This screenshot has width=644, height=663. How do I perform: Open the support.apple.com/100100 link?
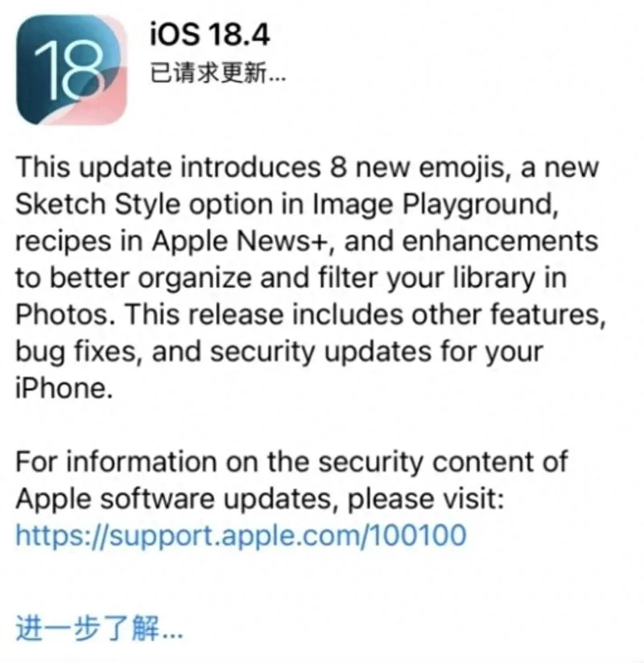pos(241,536)
